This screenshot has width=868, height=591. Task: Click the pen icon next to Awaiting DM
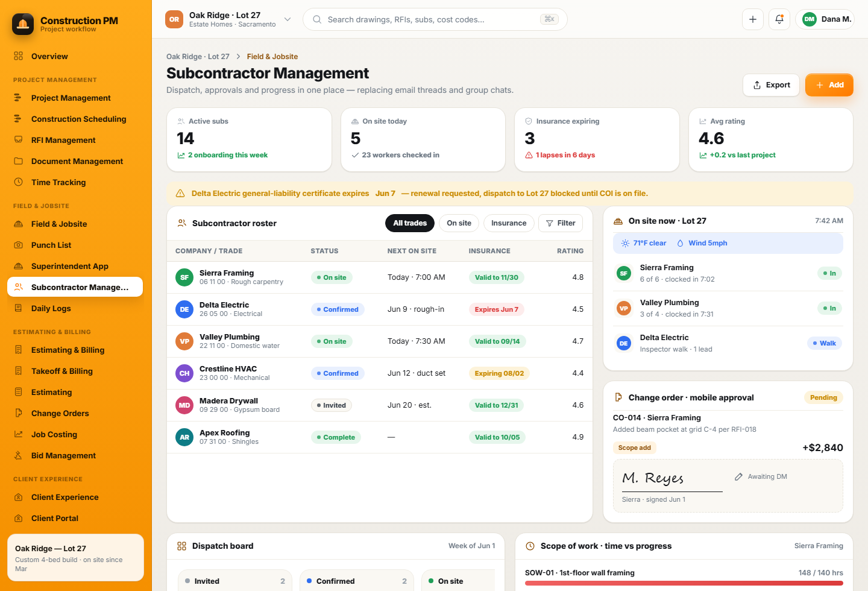click(x=738, y=476)
